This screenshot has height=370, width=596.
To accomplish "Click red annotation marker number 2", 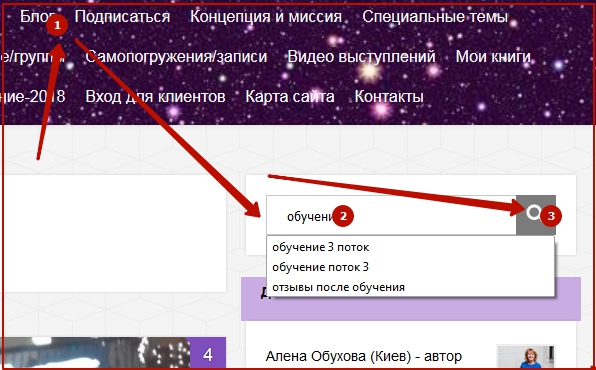I will (x=343, y=216).
